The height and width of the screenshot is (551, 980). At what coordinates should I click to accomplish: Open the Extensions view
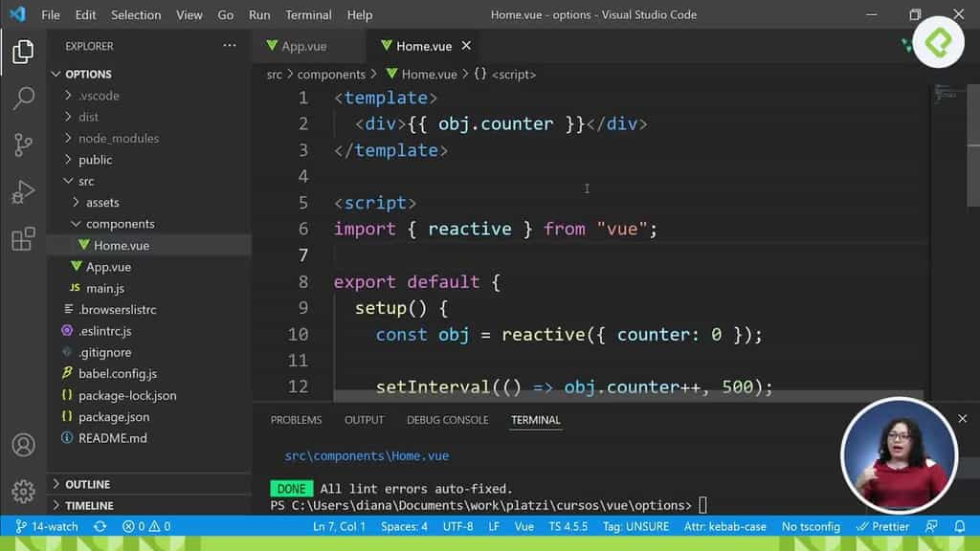coord(24,239)
